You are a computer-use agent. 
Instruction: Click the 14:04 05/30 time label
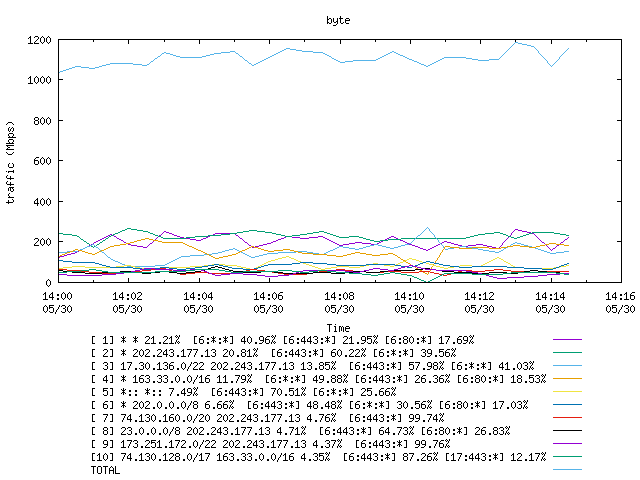tap(198, 302)
